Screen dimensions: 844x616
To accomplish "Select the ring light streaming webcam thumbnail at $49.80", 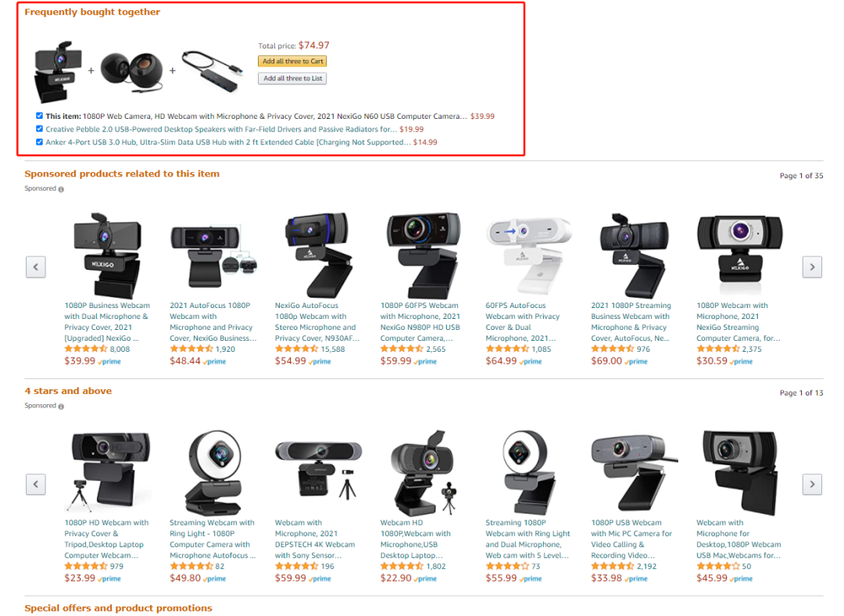I will coord(213,472).
